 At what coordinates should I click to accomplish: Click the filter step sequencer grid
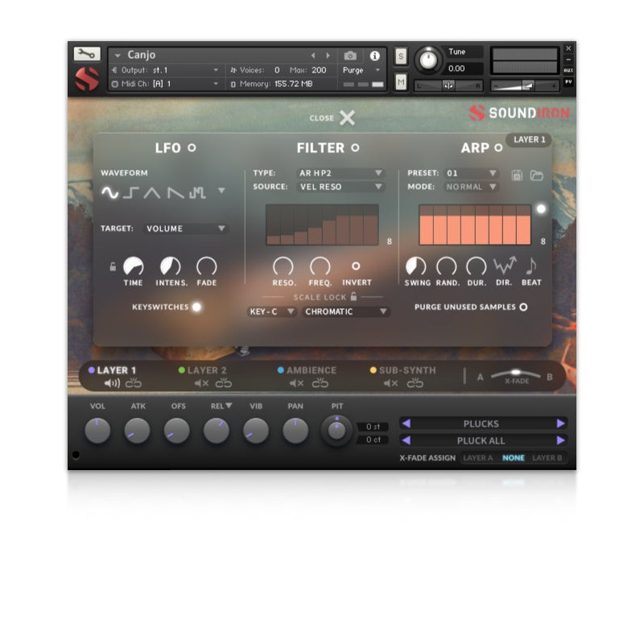pos(322,225)
